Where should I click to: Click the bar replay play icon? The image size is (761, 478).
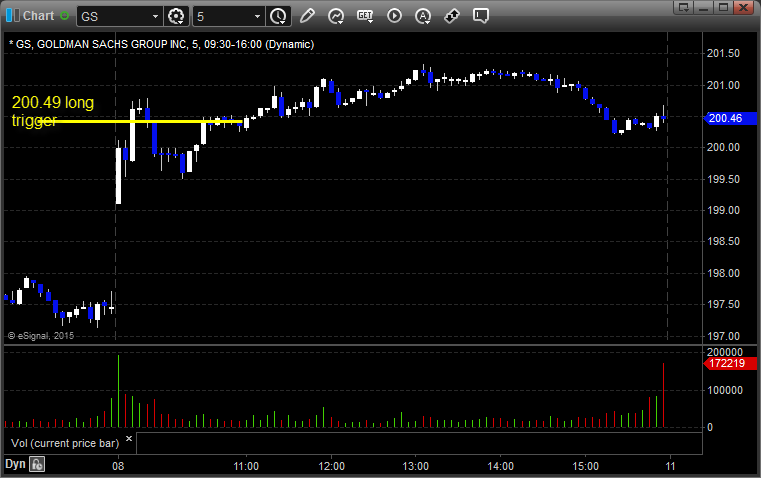coord(394,16)
